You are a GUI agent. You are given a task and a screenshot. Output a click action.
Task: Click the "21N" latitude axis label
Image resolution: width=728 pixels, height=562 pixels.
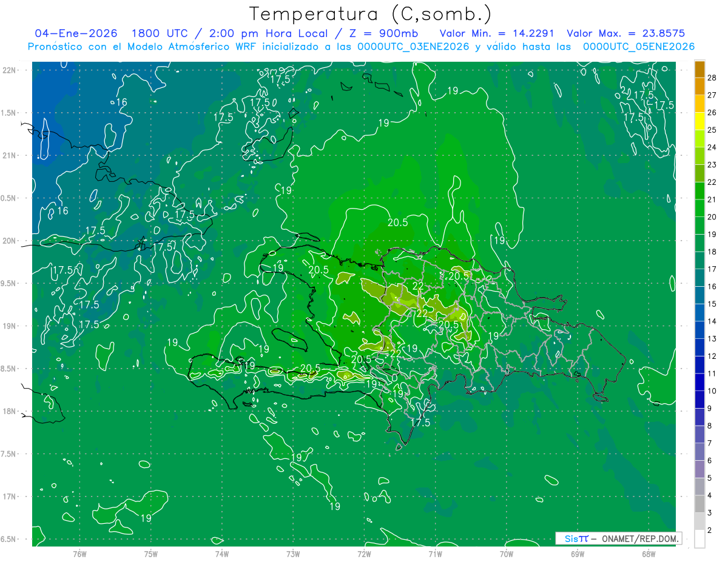click(x=10, y=155)
